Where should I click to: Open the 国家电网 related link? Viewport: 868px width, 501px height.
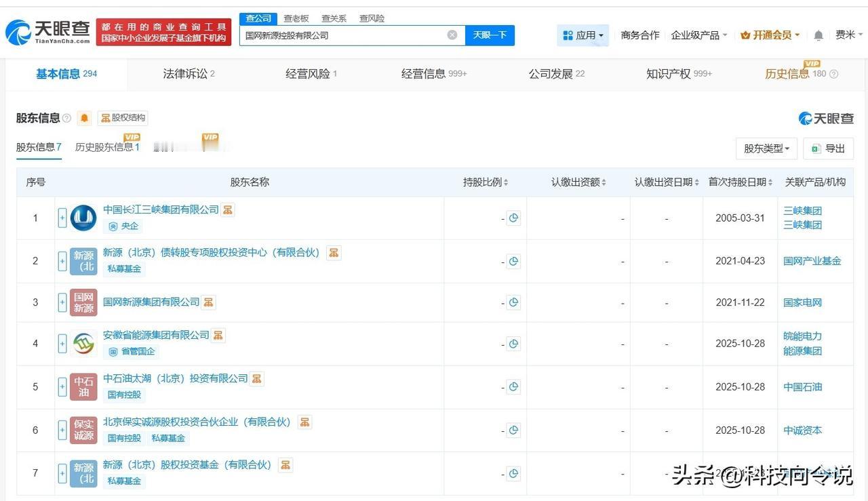803,302
